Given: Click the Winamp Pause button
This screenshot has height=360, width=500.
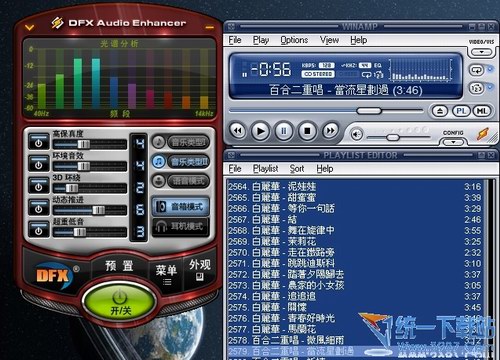Looking at the screenshot, I should [x=284, y=131].
